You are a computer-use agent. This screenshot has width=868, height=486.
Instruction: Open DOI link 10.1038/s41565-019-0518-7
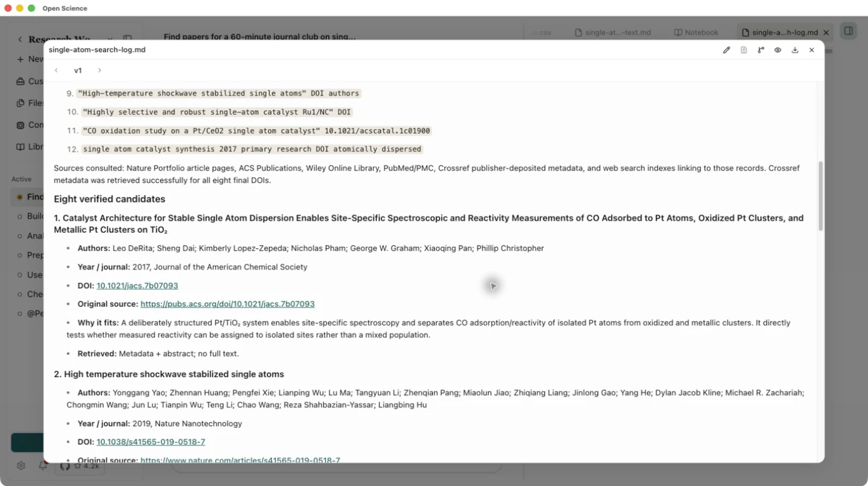[x=151, y=442]
